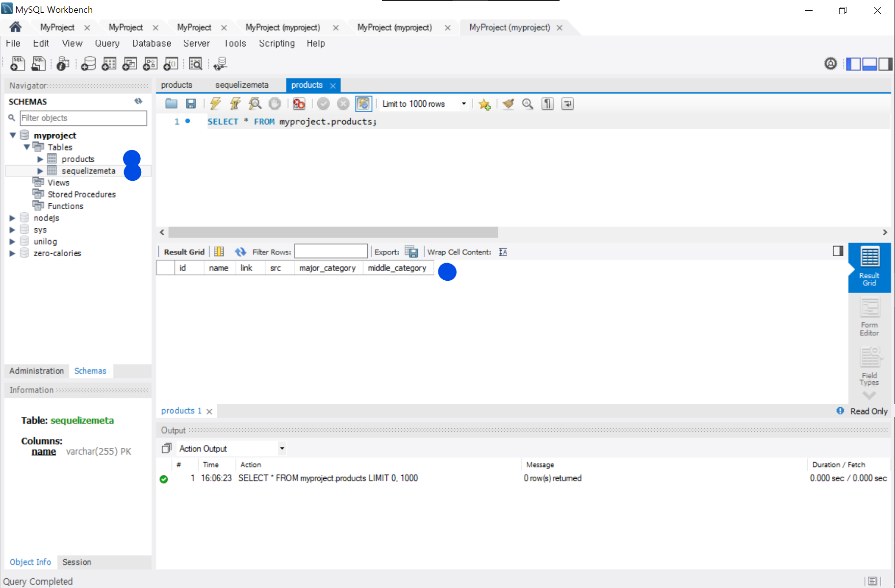The image size is (895, 588).
Task: Toggle wrap cell content icon
Action: 503,252
